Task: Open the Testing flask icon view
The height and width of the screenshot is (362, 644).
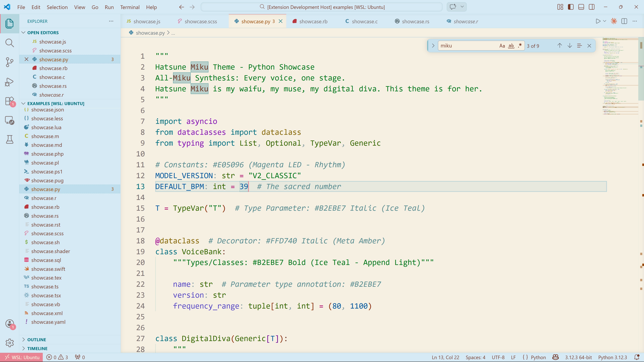Action: coord(10,139)
